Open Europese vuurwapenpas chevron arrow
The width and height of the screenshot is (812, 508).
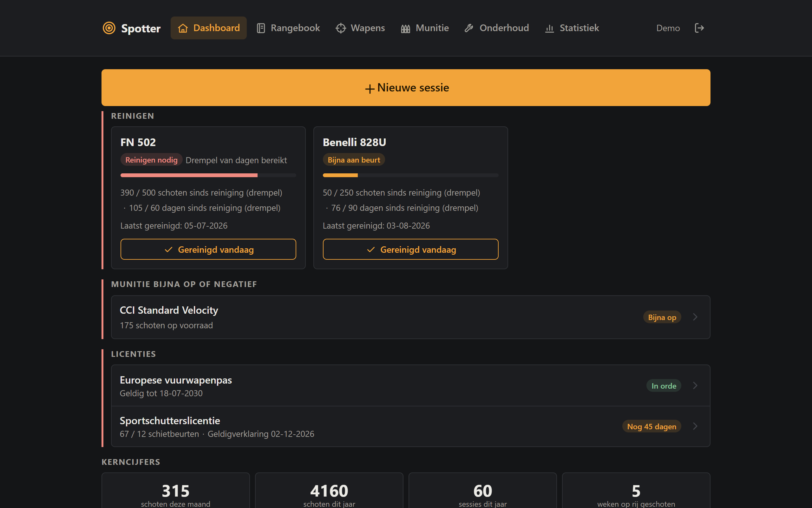[x=695, y=385]
